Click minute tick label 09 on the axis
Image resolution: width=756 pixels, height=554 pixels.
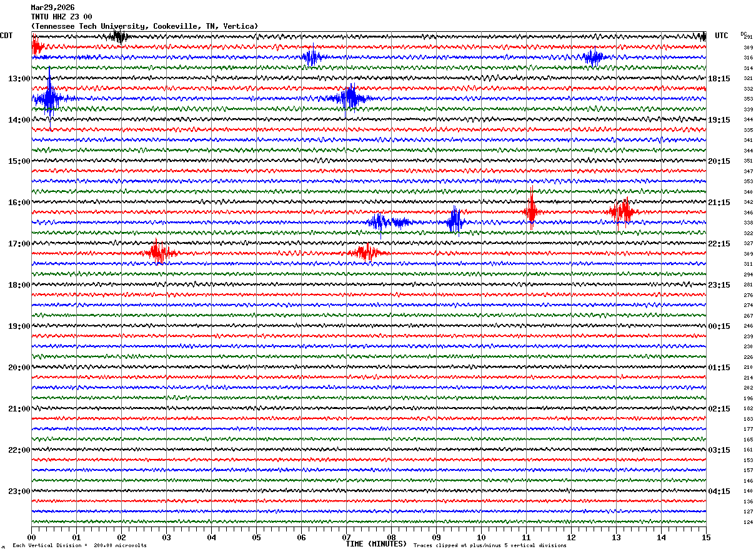click(x=436, y=537)
